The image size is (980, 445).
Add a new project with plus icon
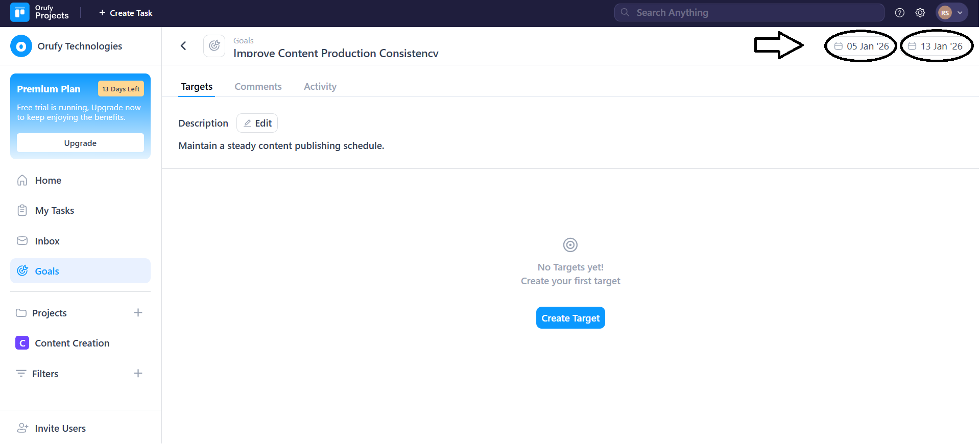pos(138,313)
